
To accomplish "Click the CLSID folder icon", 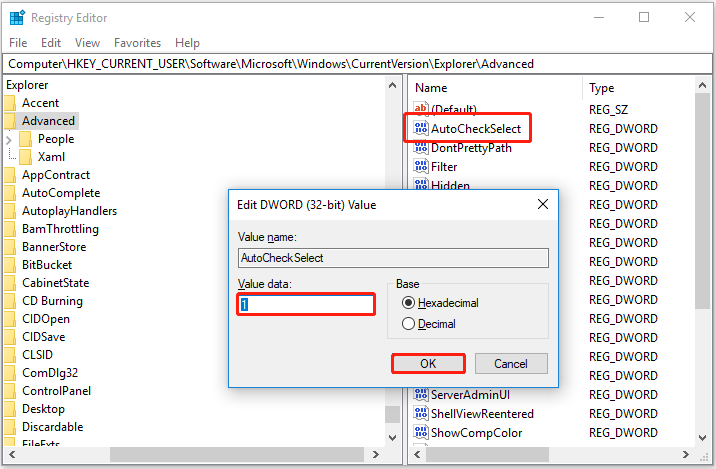I will point(11,354).
